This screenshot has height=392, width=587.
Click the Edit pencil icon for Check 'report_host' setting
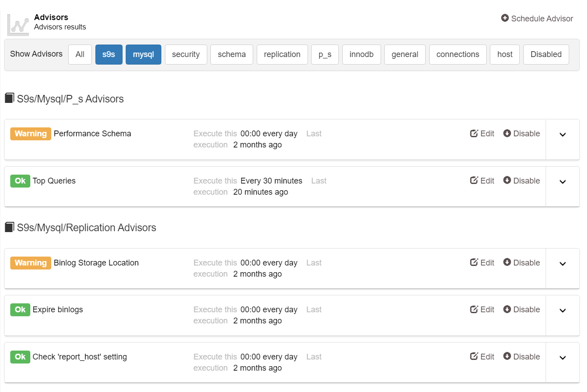pyautogui.click(x=474, y=356)
